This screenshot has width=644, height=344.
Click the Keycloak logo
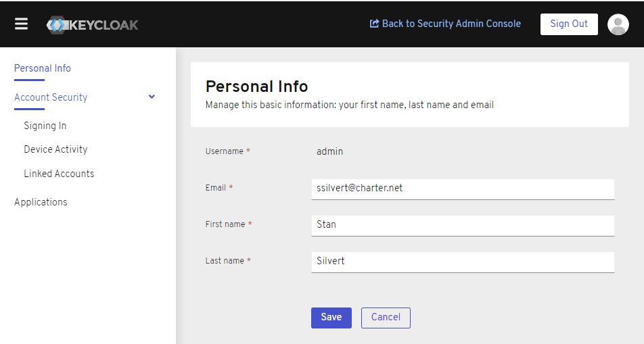tap(93, 24)
